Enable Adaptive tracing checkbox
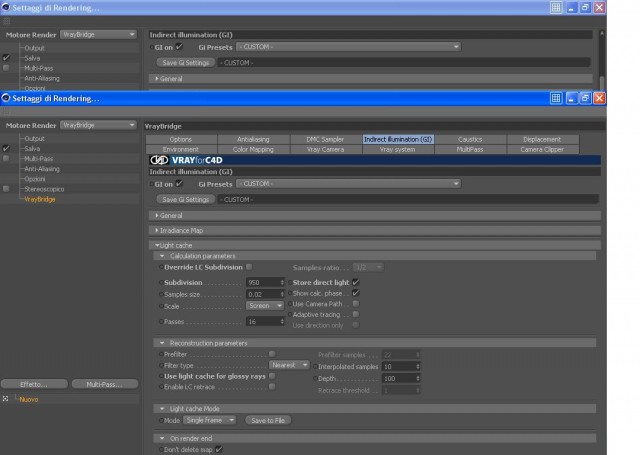Viewport: 640px width, 455px height. pos(356,314)
